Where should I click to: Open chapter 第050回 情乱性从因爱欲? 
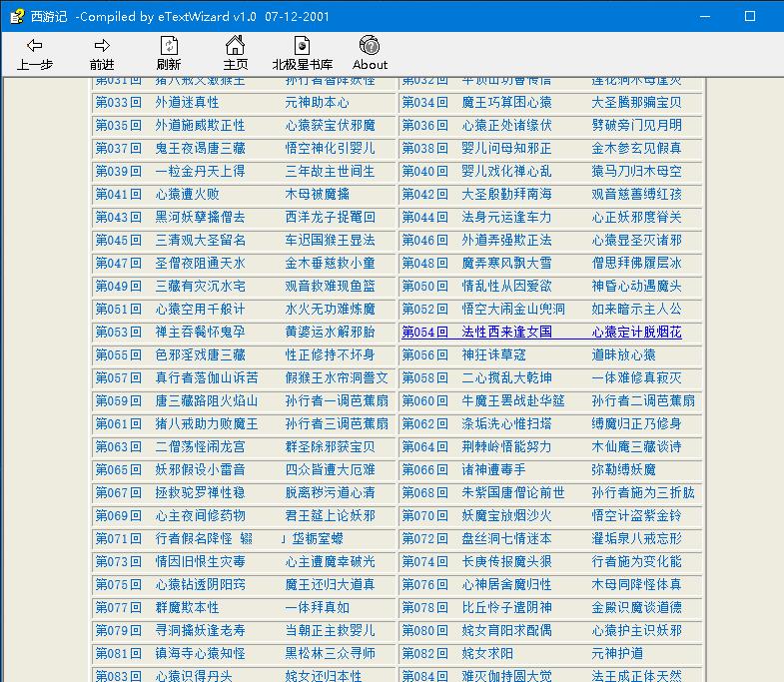(x=541, y=287)
